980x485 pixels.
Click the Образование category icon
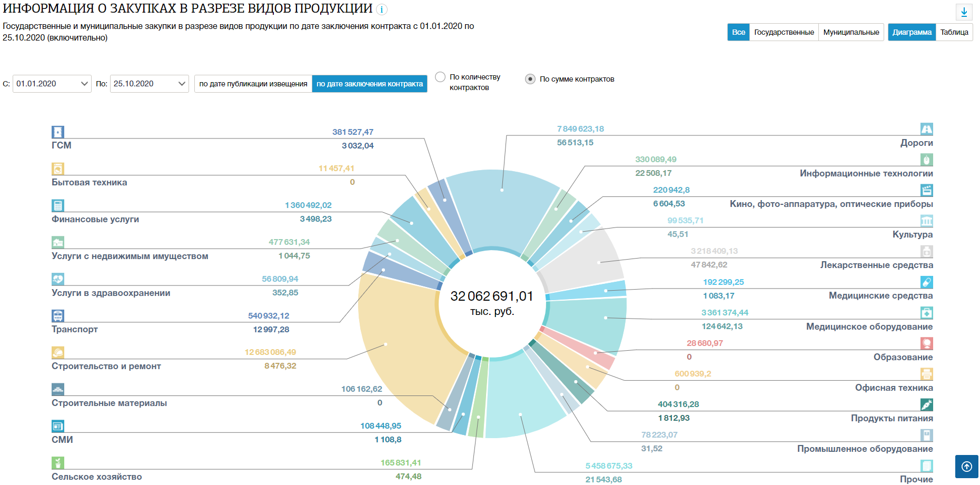926,343
